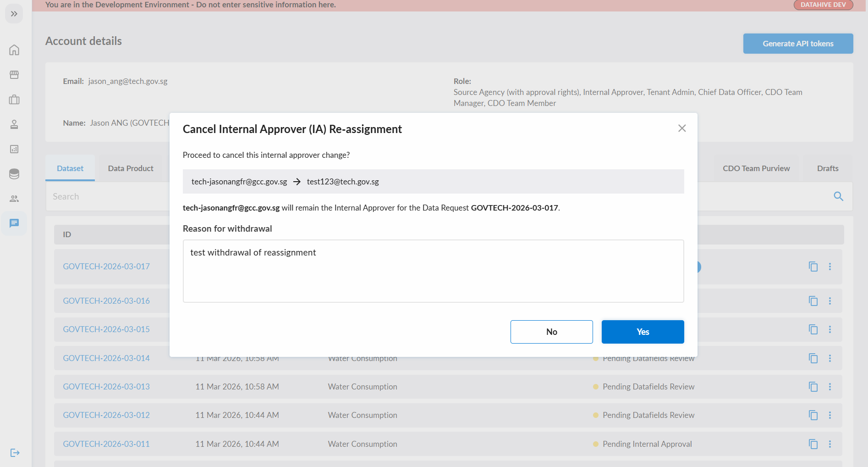Open the marketplace store sidebar icon
Viewport: 868px width, 467px height.
[x=14, y=75]
